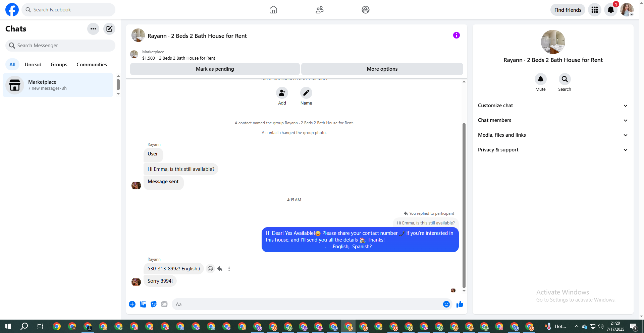Click the 'Sorry 8994!' message
This screenshot has width=644, height=333.
tap(160, 281)
